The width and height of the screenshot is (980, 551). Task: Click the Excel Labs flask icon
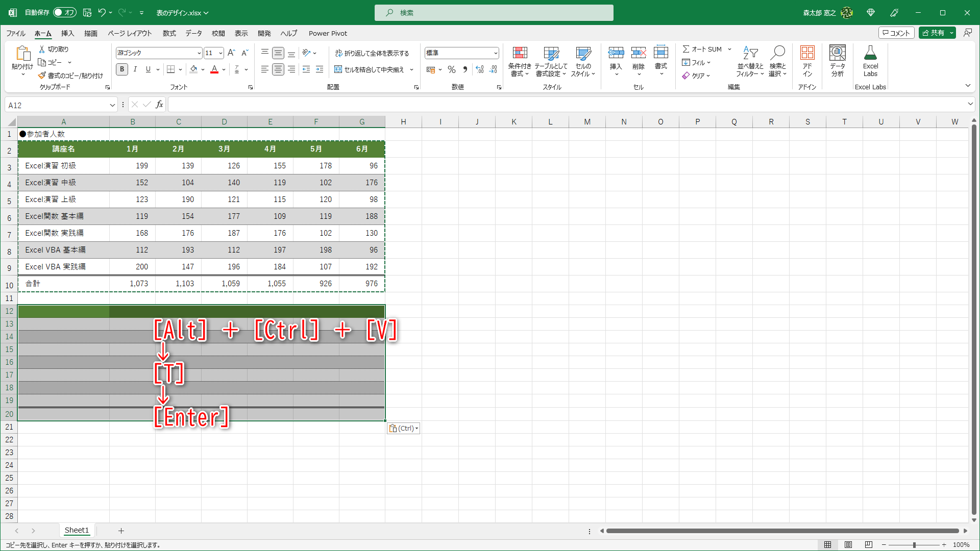click(870, 53)
